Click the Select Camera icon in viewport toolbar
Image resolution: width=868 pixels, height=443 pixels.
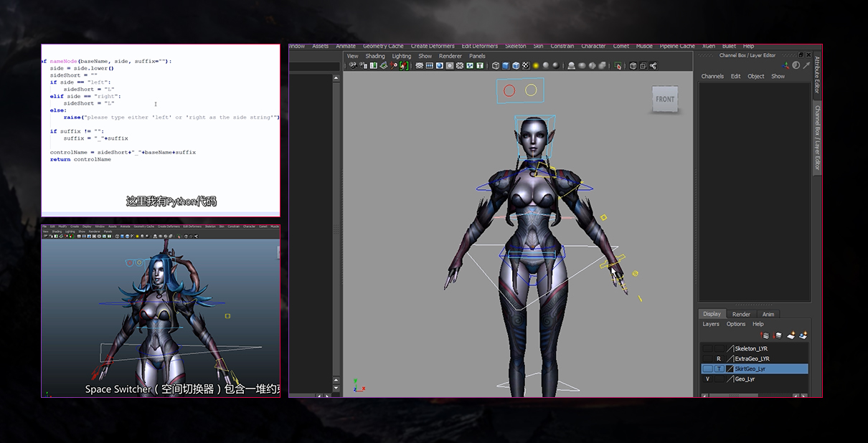pos(354,66)
